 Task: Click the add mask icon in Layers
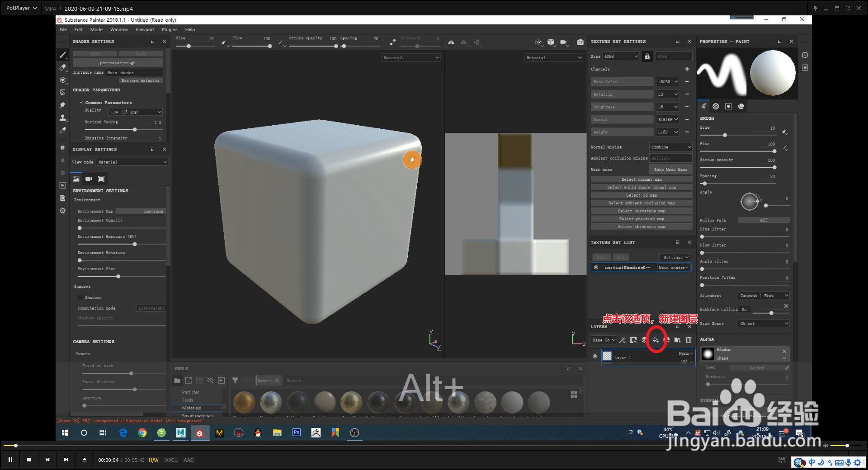(633, 340)
